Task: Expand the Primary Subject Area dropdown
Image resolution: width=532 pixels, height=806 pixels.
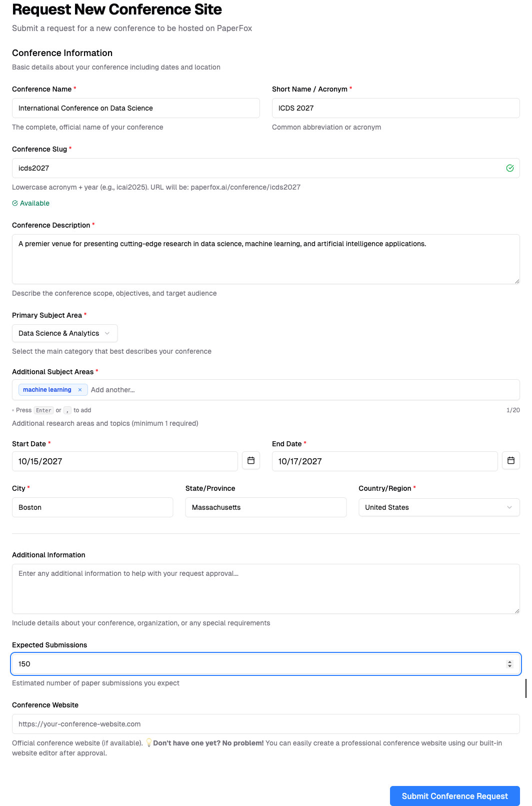Action: [64, 333]
